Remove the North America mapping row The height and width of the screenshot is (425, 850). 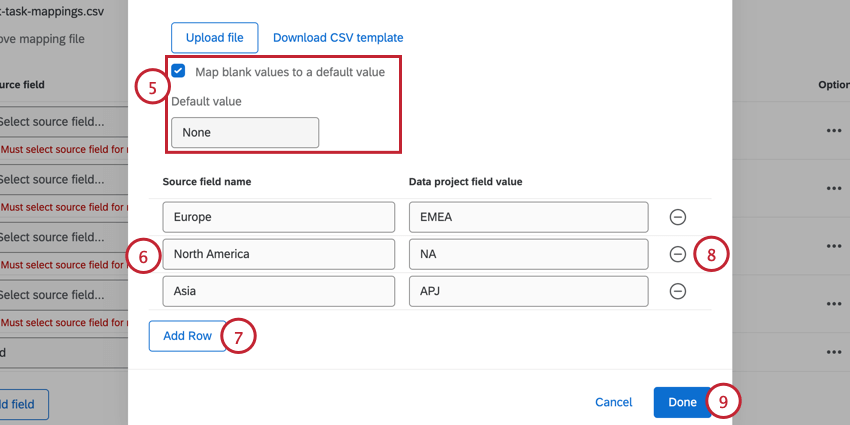click(x=677, y=254)
